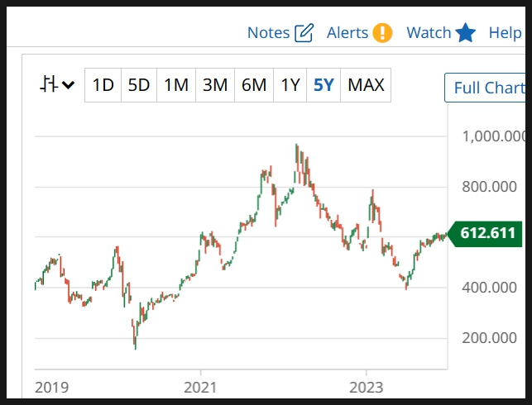The image size is (532, 405).
Task: Select the 5D time range
Action: pyautogui.click(x=139, y=85)
